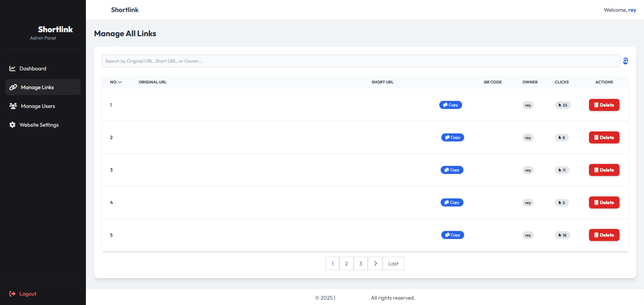The image size is (644, 305).
Task: Sort the table by the NO. column arrow
Action: click(120, 82)
